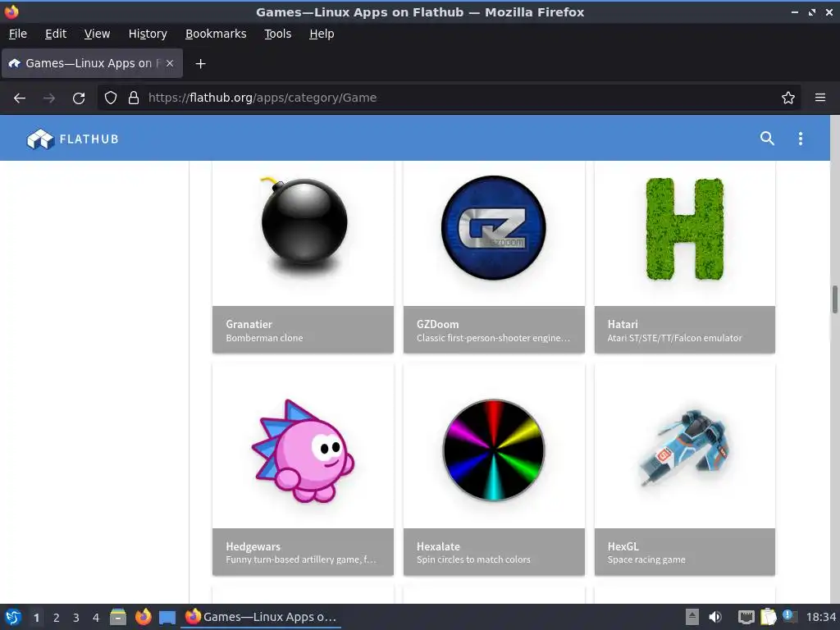This screenshot has width=840, height=630.
Task: Click 'Space racing game' description
Action: pyautogui.click(x=646, y=559)
